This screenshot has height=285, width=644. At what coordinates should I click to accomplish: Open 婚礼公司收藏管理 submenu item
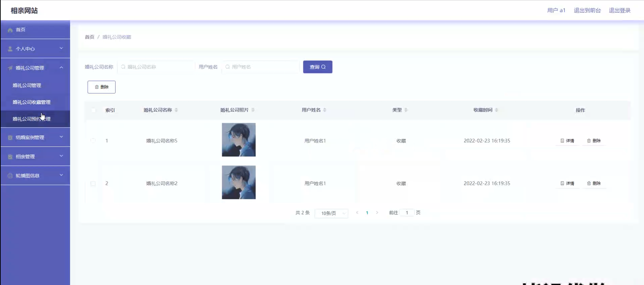click(x=35, y=102)
